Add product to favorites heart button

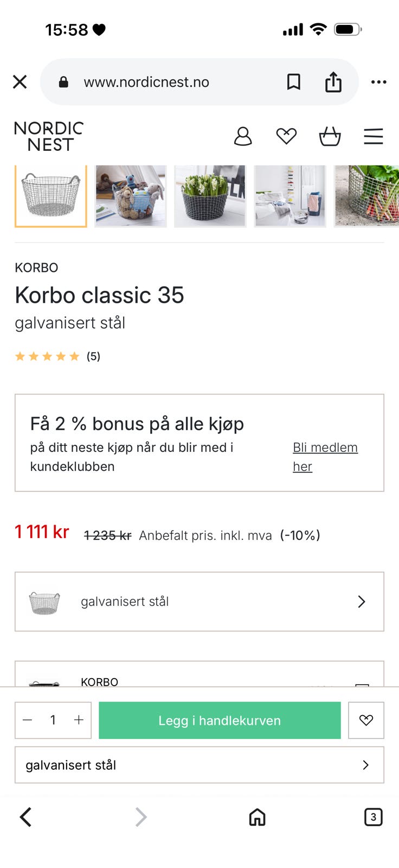pos(366,720)
